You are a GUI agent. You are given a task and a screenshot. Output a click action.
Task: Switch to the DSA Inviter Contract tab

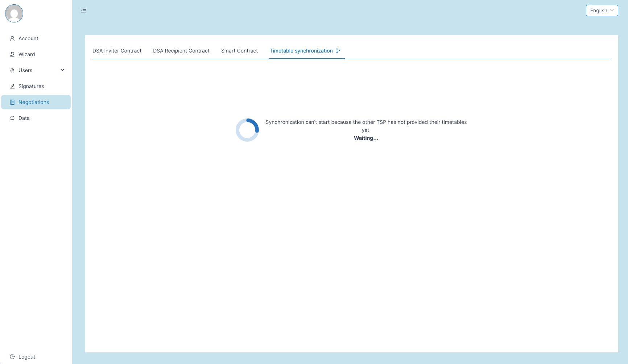click(x=117, y=51)
